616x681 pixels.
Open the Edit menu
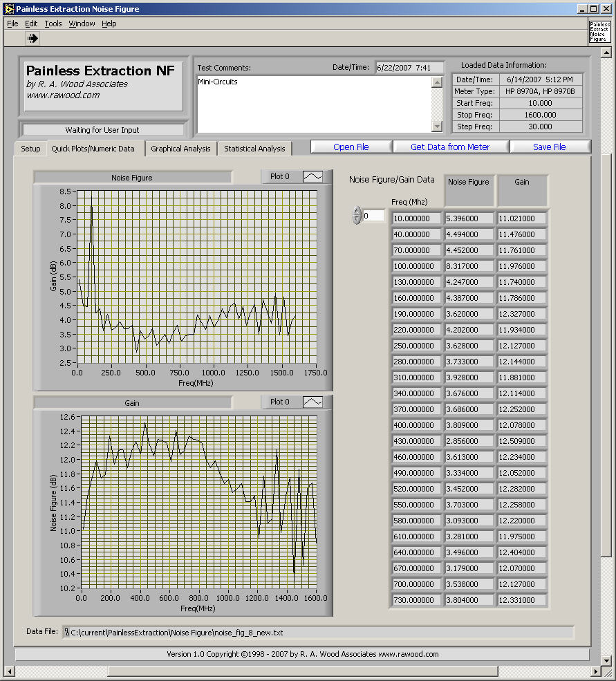pyautogui.click(x=31, y=24)
